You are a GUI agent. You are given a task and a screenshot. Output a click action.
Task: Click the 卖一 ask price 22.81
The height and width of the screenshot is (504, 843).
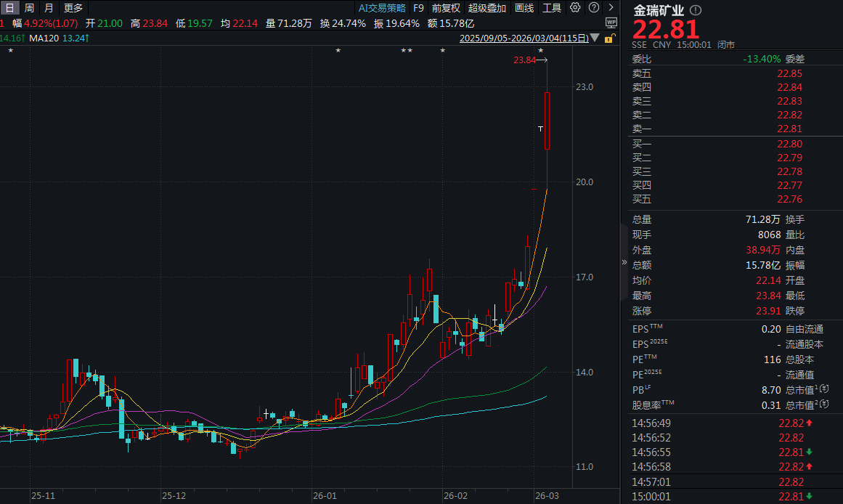coord(789,129)
